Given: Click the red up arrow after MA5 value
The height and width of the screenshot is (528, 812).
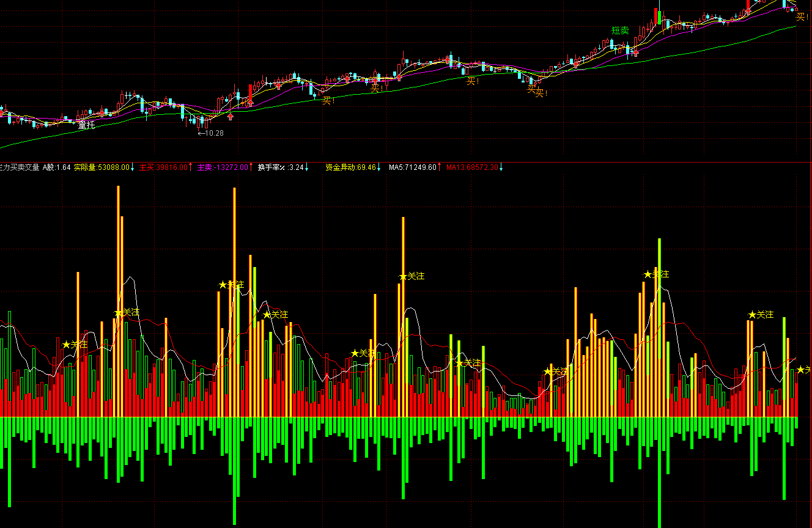Looking at the screenshot, I should pos(439,167).
